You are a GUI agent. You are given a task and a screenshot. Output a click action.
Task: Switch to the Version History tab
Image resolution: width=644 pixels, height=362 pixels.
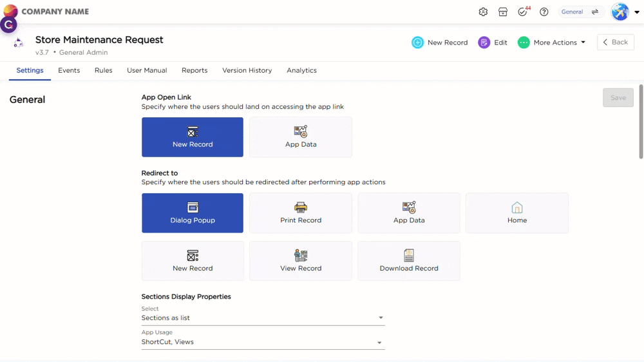click(247, 70)
